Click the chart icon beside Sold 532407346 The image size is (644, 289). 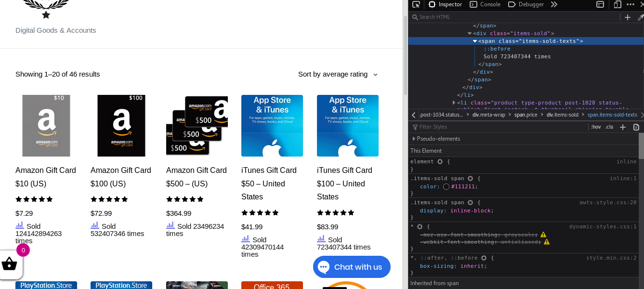tap(95, 225)
